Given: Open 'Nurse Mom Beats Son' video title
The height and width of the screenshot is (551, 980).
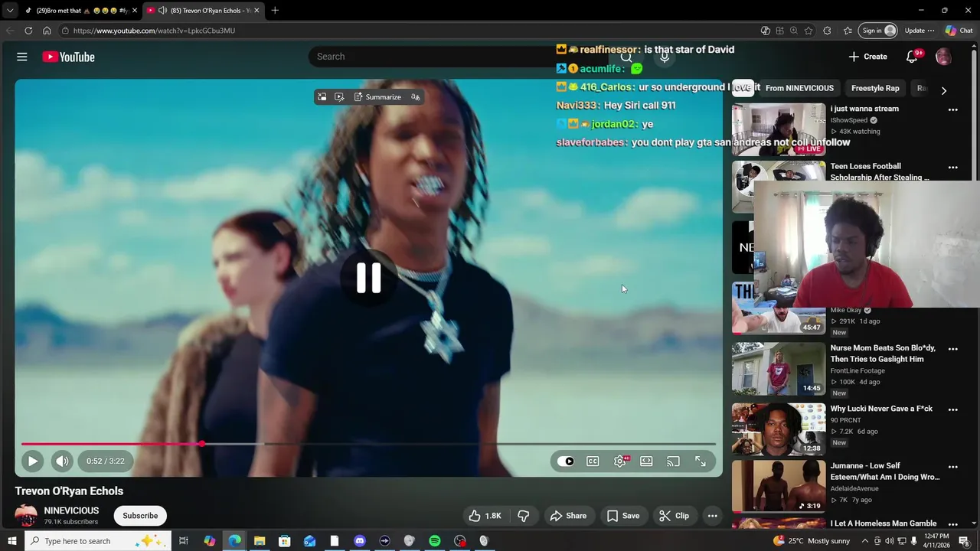Looking at the screenshot, I should [883, 353].
